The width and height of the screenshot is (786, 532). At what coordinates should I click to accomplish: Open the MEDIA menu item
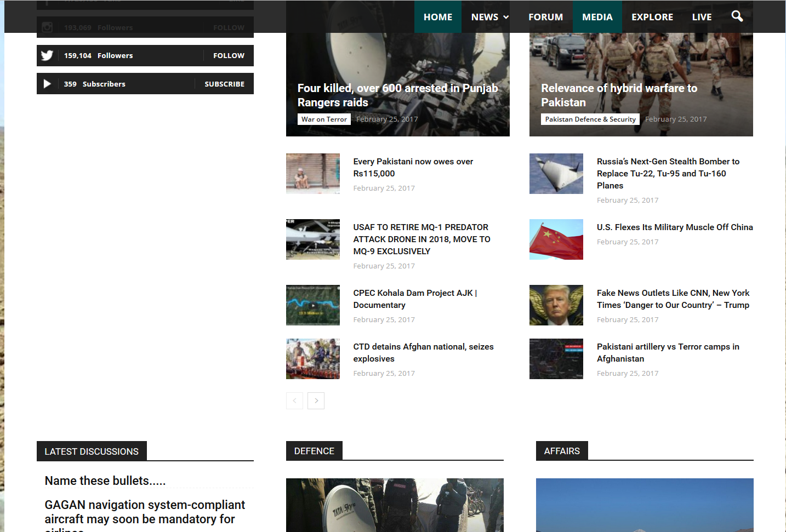click(597, 17)
